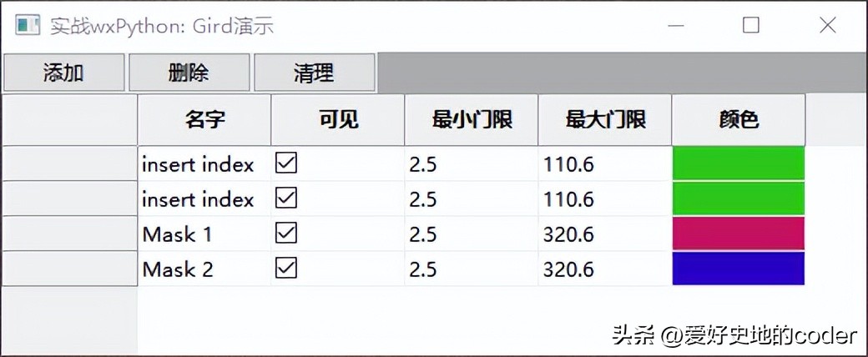Image resolution: width=868 pixels, height=357 pixels.
Task: Click the 清理 button
Action: pos(315,73)
